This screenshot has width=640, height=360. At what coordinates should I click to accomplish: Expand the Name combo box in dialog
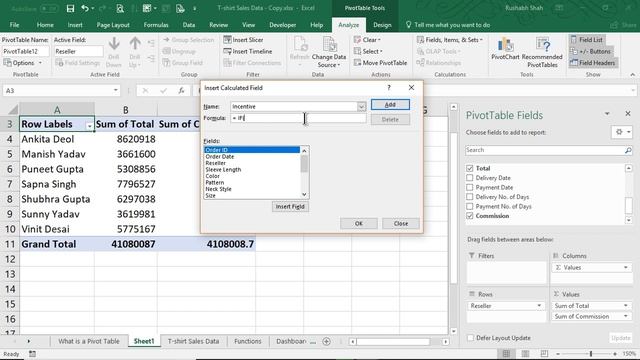tap(361, 107)
